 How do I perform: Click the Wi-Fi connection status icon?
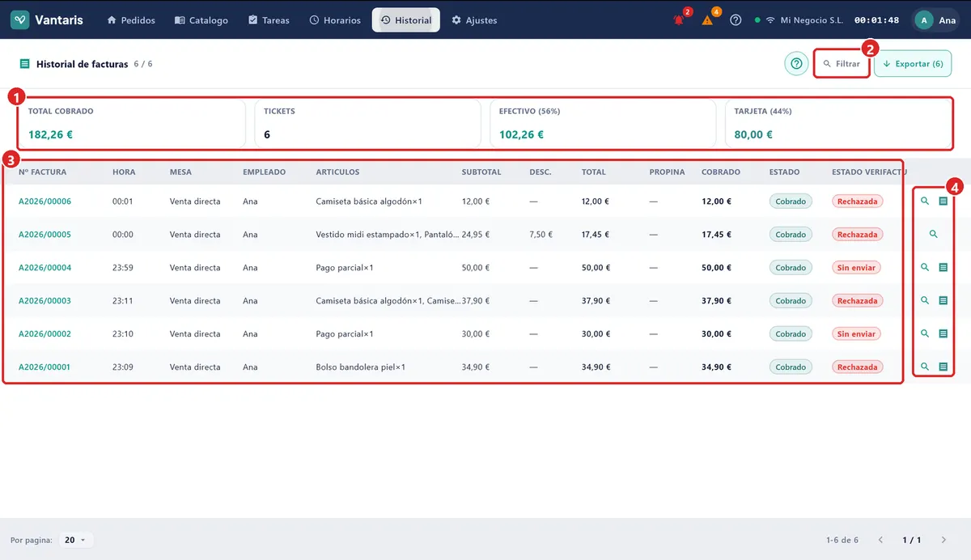pyautogui.click(x=770, y=20)
